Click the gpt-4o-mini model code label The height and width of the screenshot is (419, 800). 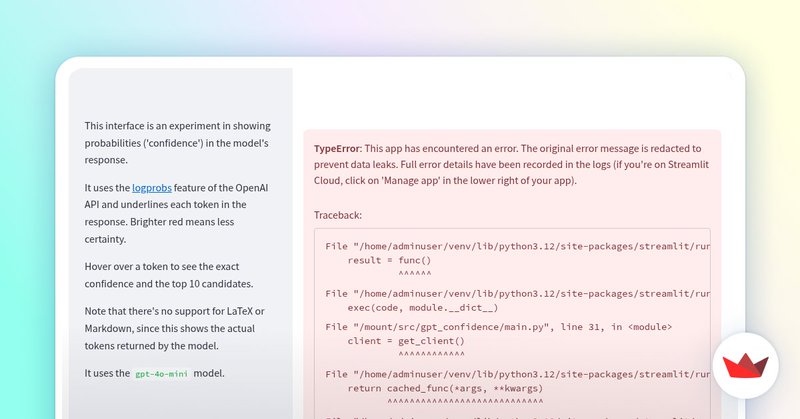coord(161,374)
